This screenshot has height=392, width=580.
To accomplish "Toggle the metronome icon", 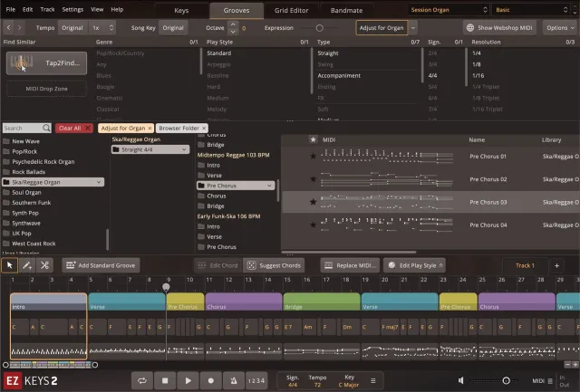I will click(234, 380).
